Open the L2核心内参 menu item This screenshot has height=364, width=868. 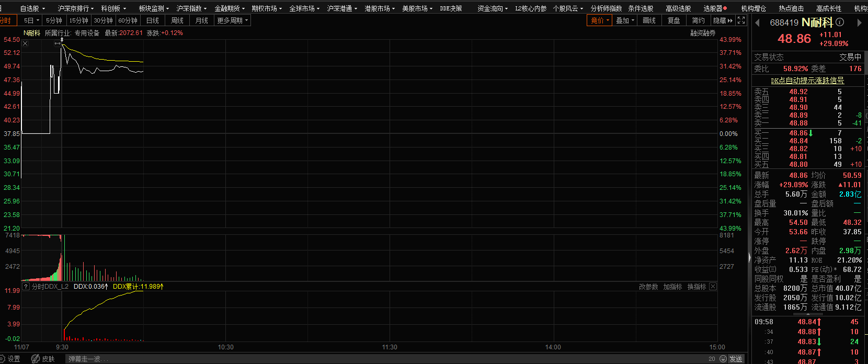531,8
